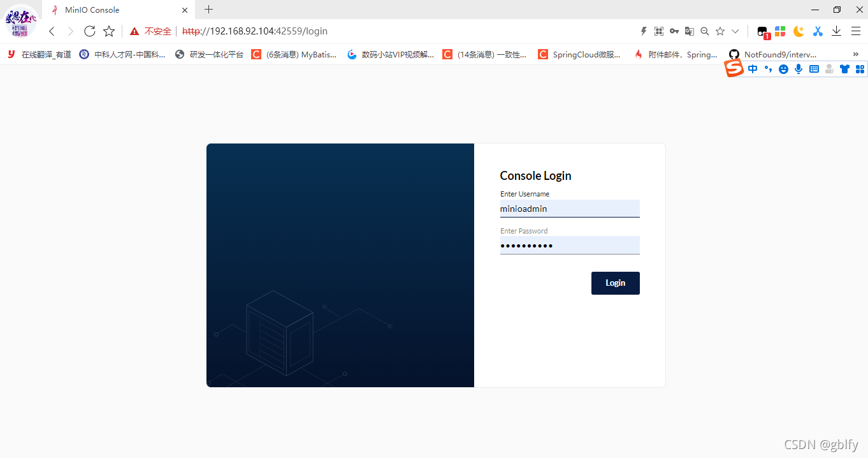Open the 中科人才网 bookmark

pos(122,55)
